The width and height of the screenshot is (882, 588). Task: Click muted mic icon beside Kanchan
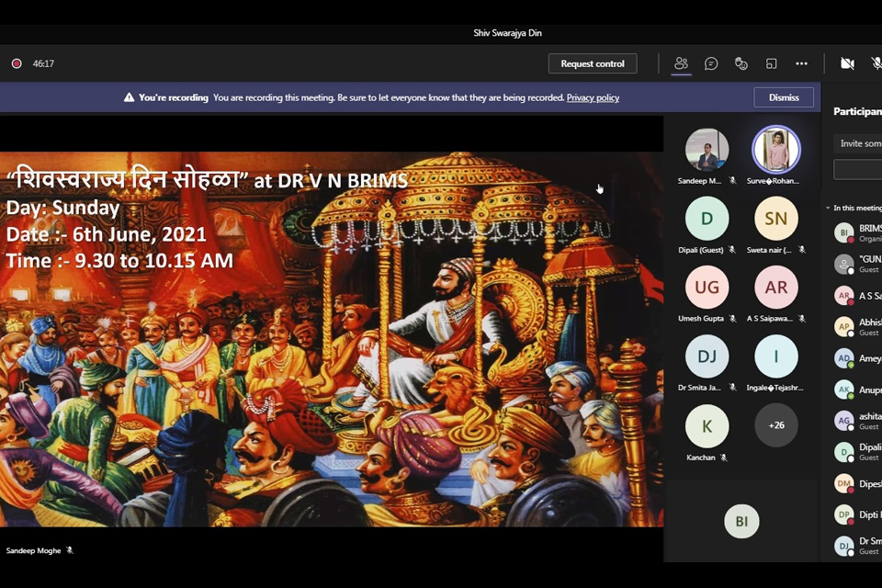click(x=724, y=458)
